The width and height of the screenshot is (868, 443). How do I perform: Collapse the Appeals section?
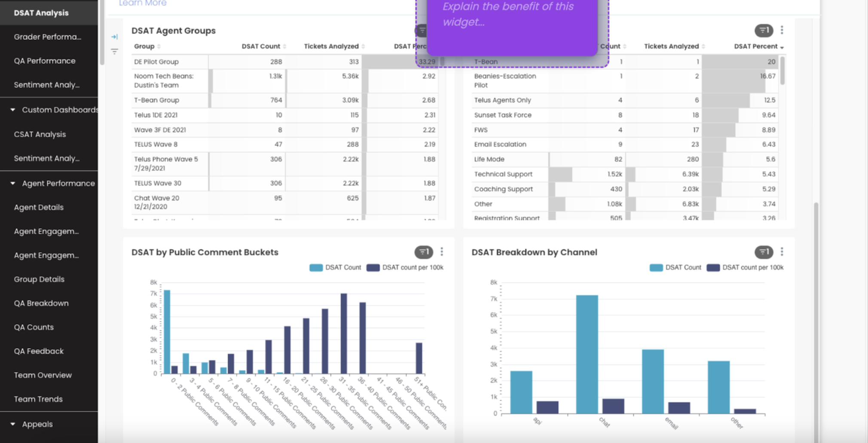[x=13, y=424]
